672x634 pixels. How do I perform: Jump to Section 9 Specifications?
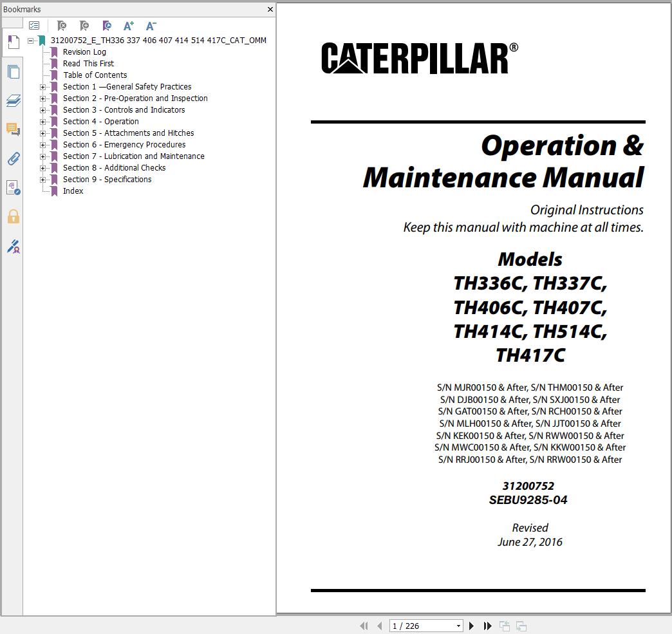(107, 179)
